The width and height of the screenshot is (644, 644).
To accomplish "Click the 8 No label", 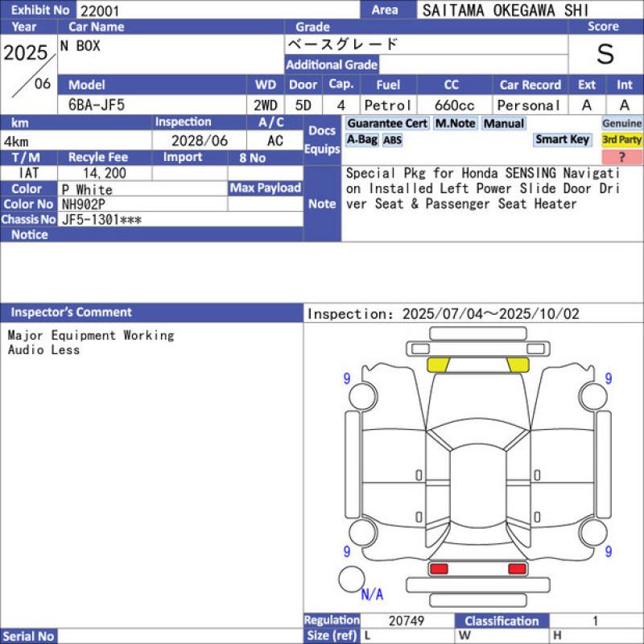I will pos(252,158).
